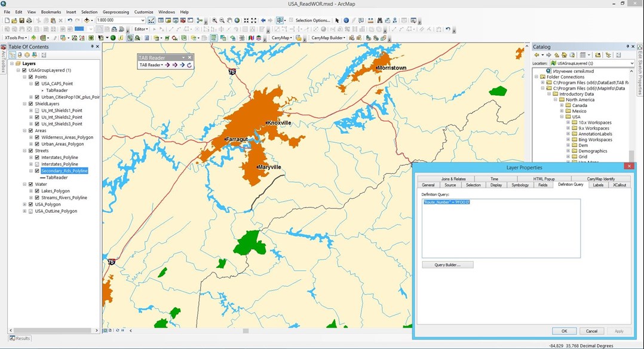Click the Add Data icon
The width and height of the screenshot is (644, 349).
pyautogui.click(x=86, y=20)
